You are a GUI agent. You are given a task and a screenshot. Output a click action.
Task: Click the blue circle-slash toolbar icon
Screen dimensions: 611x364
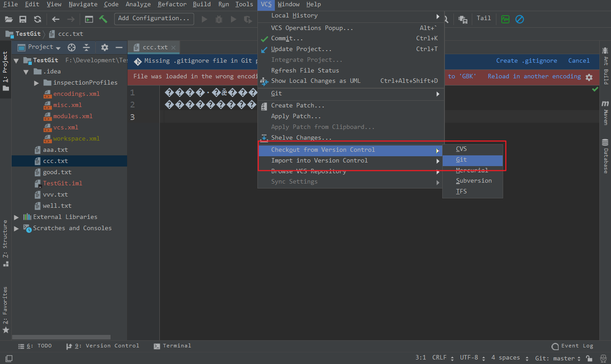[519, 19]
